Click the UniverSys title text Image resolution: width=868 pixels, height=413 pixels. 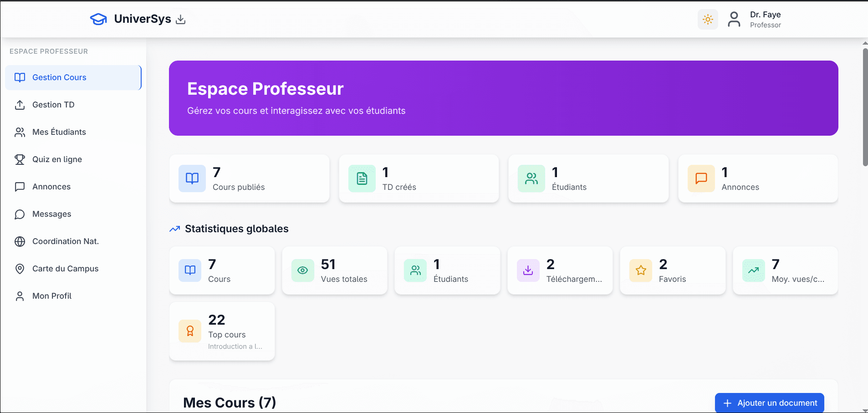143,19
